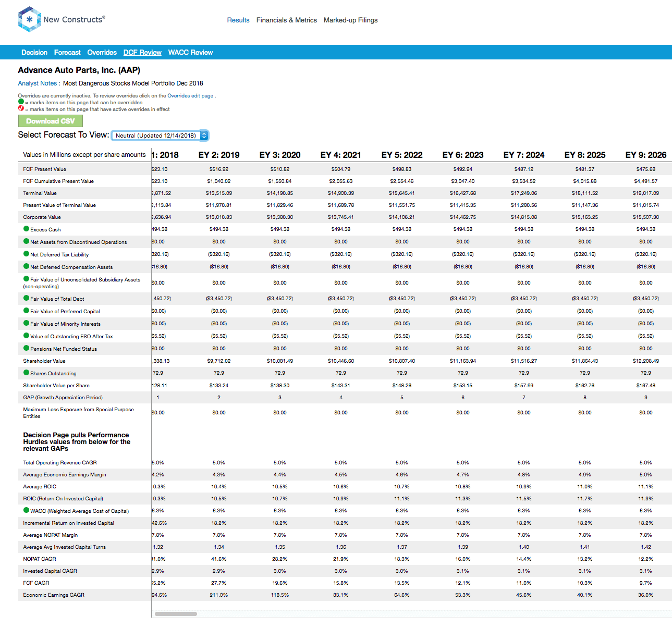The height and width of the screenshot is (627, 672).
Task: Open Financials & Metrics tab
Action: (287, 20)
